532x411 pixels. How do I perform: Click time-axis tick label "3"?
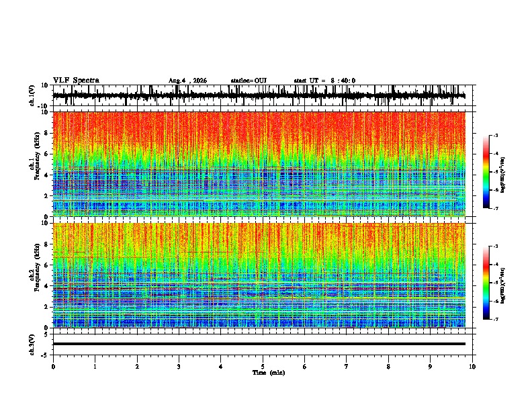click(179, 366)
